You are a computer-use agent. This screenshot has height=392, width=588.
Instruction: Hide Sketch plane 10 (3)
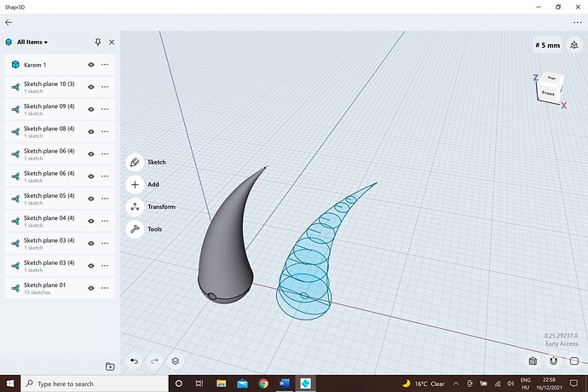(x=90, y=87)
